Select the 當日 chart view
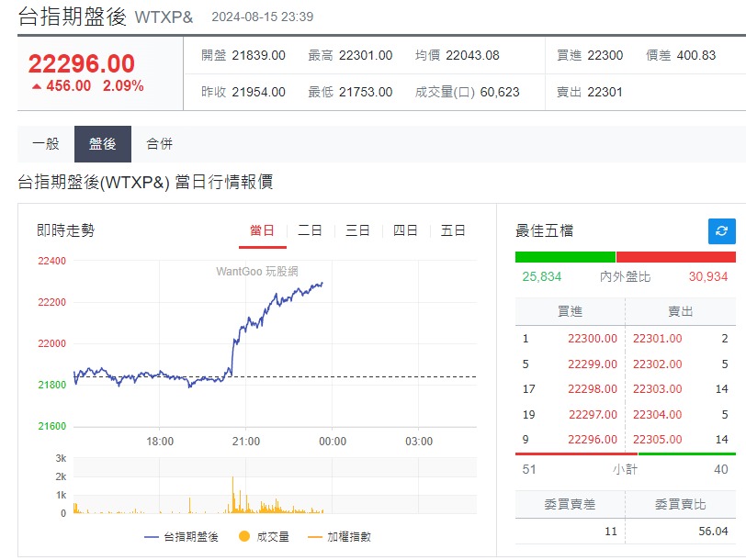This screenshot has width=746, height=560. tap(263, 231)
